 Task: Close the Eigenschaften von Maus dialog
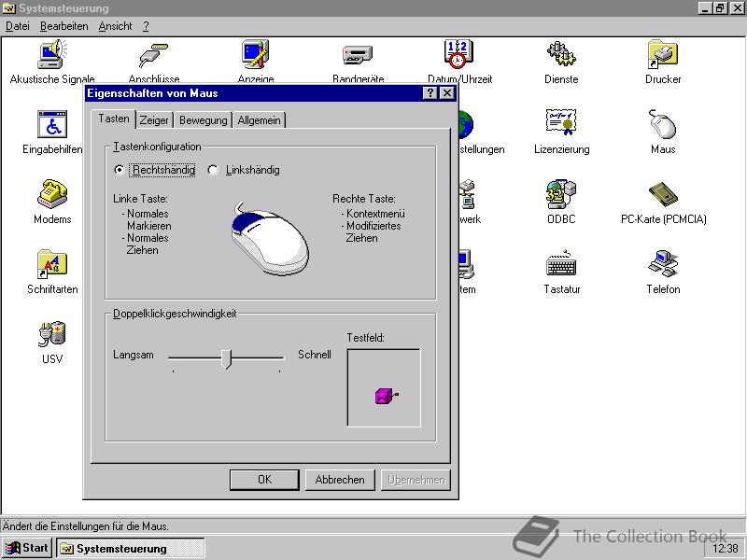447,92
